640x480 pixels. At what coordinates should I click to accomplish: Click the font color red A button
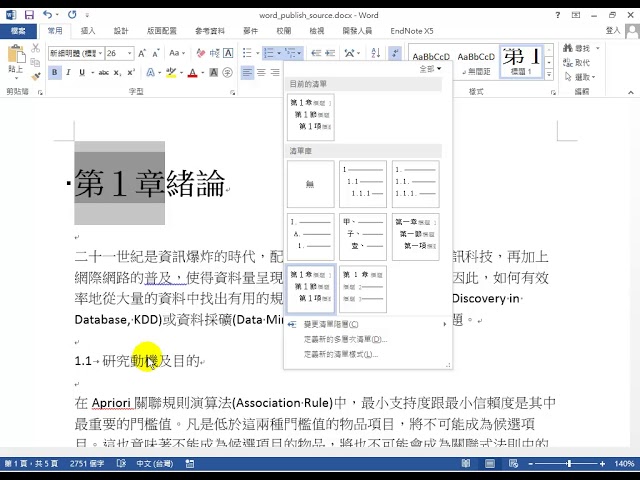(192, 73)
